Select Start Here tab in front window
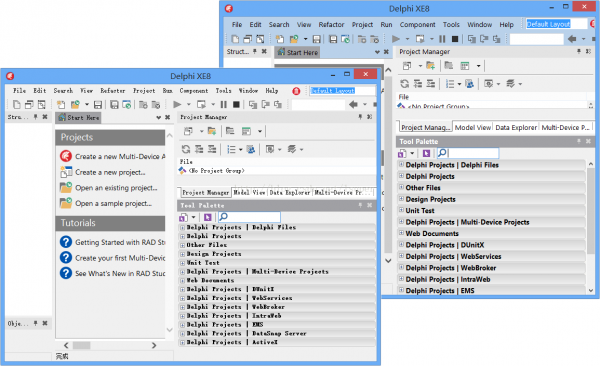This screenshot has width=600, height=366. pyautogui.click(x=79, y=118)
